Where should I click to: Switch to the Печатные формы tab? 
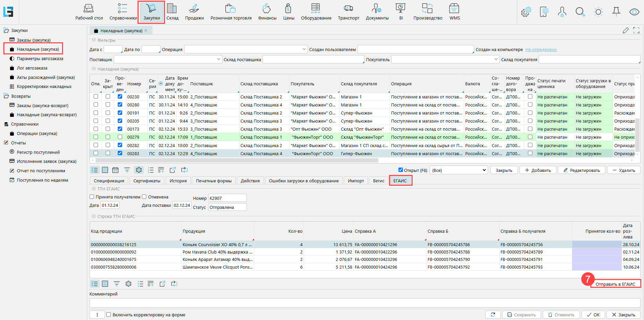click(x=214, y=181)
